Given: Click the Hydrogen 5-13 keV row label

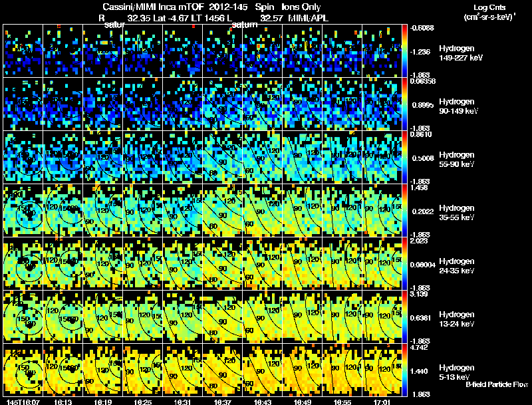Looking at the screenshot, I should click(x=456, y=372).
